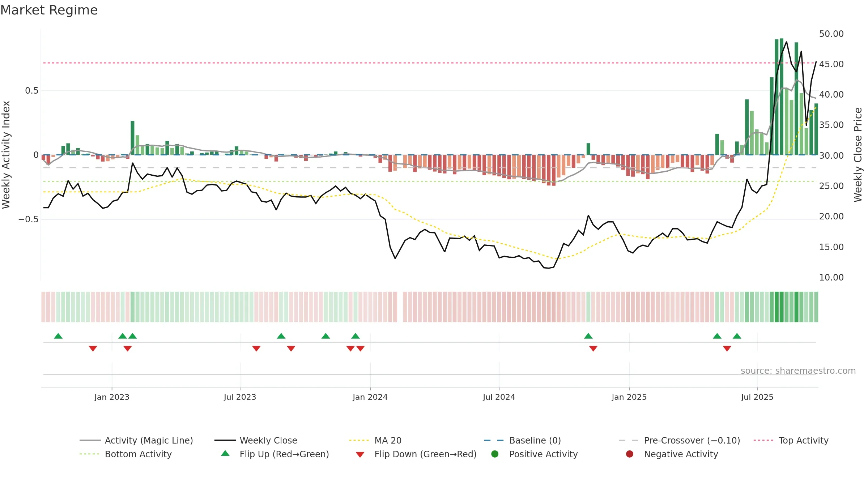Click the Jul 2023 x-axis label
The image size is (868, 488).
(240, 397)
